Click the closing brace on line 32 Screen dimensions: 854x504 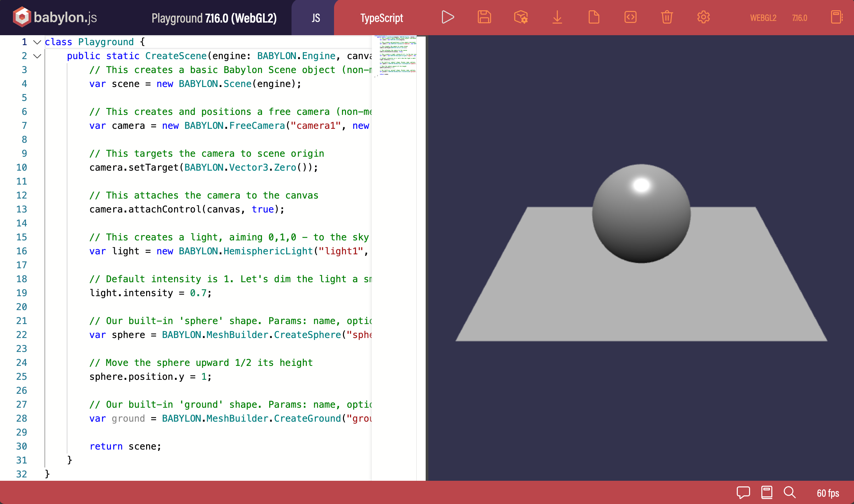point(47,474)
